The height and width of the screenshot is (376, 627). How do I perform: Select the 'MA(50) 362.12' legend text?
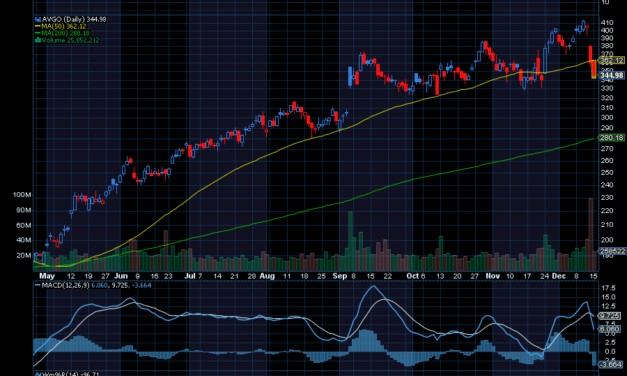[x=64, y=26]
